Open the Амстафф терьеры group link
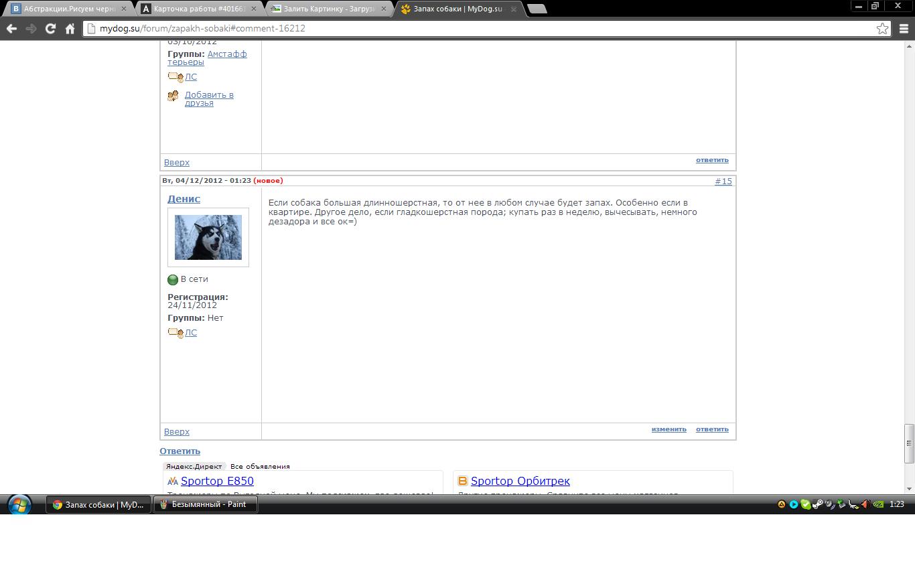This screenshot has width=915, height=588. pos(207,58)
